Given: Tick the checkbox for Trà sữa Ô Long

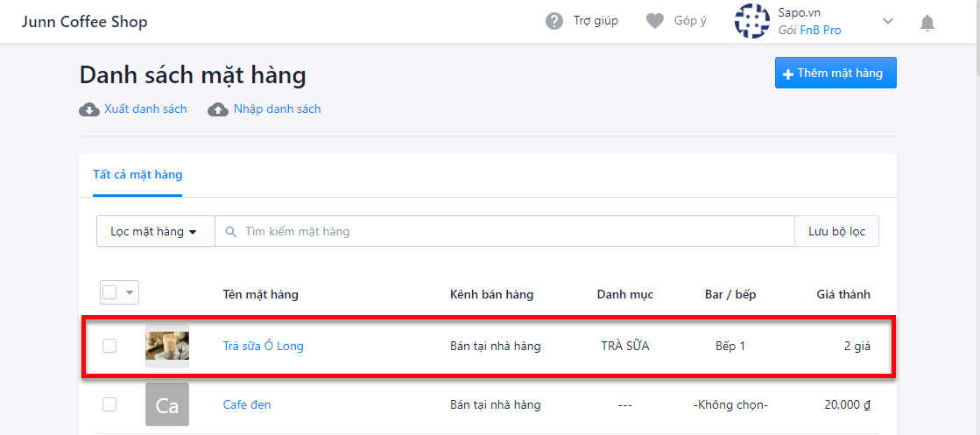Looking at the screenshot, I should coord(109,346).
